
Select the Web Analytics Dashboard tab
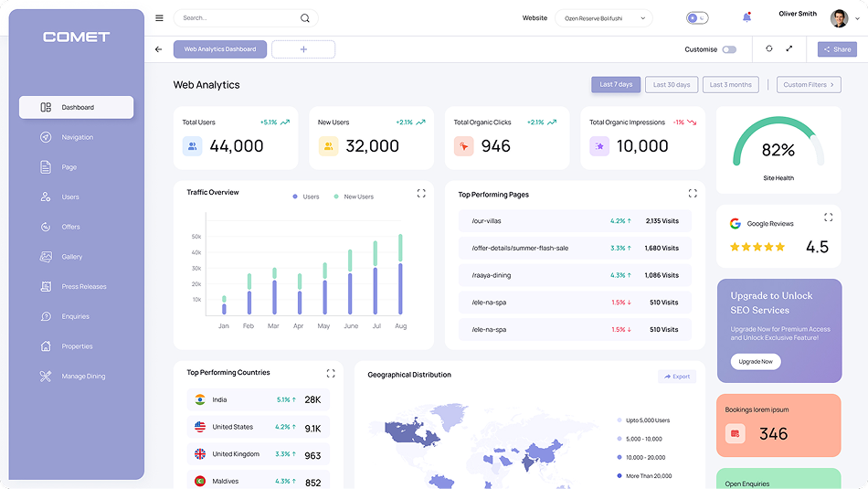(220, 49)
